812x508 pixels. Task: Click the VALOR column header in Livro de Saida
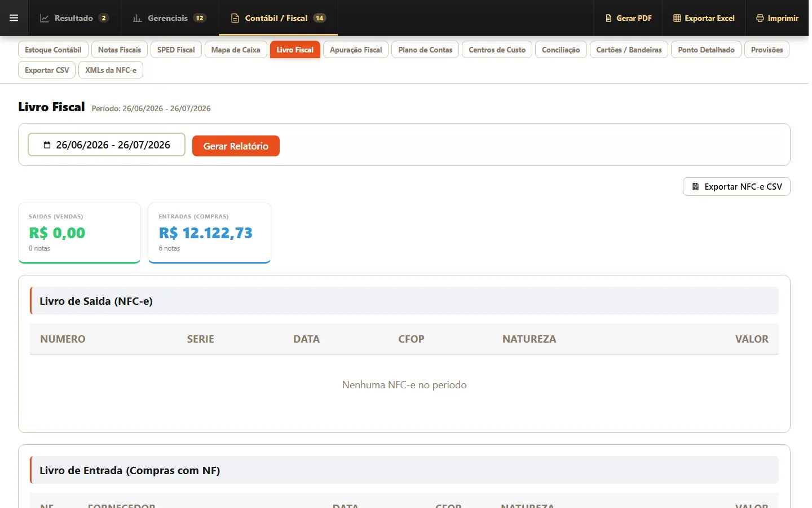[752, 339]
